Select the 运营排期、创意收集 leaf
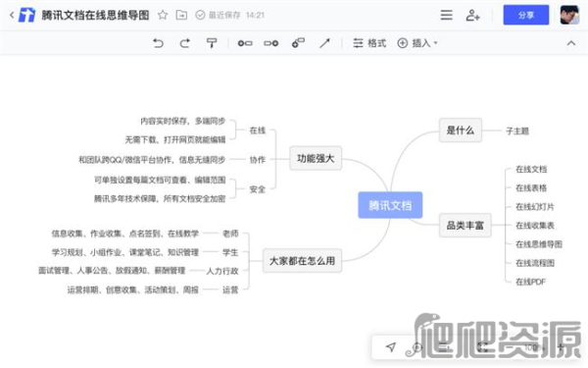588x368 pixels. tap(132, 289)
